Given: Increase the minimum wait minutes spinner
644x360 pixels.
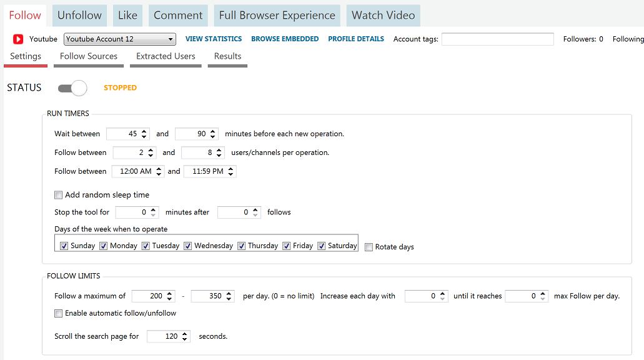Looking at the screenshot, I should [145, 131].
